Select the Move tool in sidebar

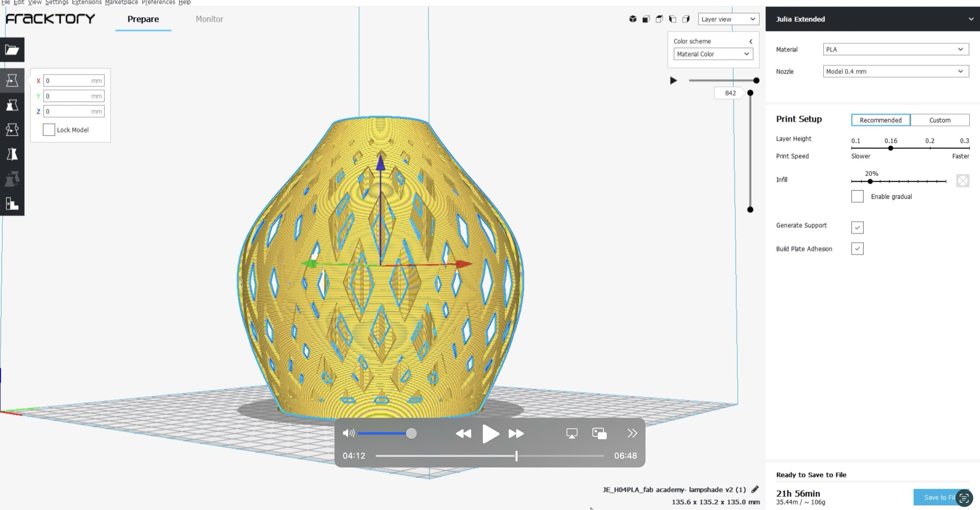(x=12, y=80)
